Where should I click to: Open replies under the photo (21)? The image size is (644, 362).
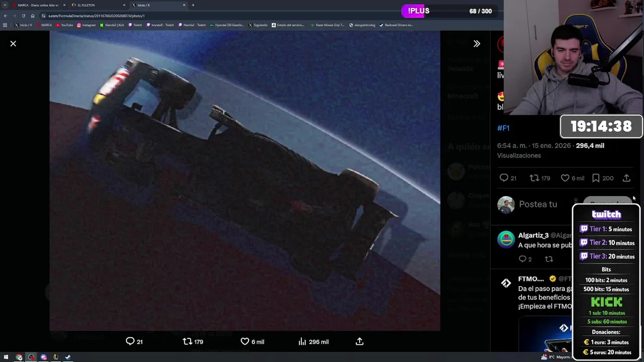(134, 341)
